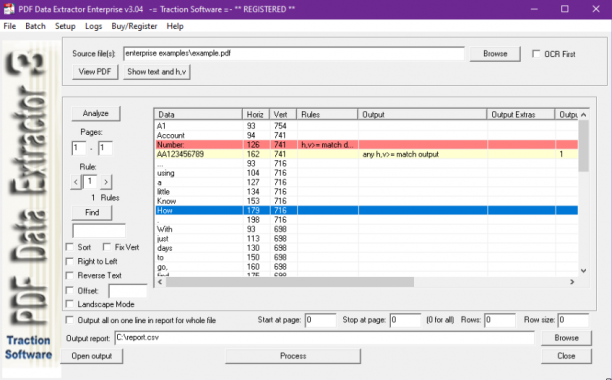
Task: Check Output all on one line option
Action: click(69, 320)
